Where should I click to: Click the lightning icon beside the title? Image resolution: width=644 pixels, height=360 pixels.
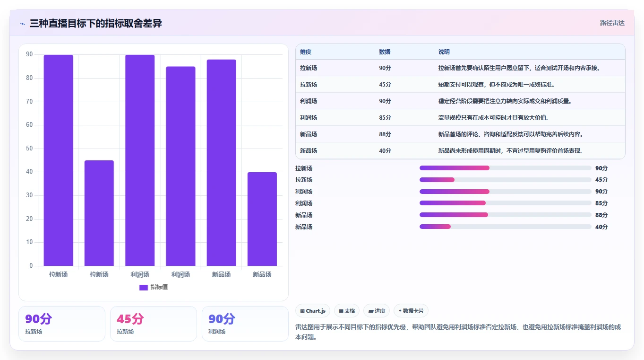pos(23,24)
